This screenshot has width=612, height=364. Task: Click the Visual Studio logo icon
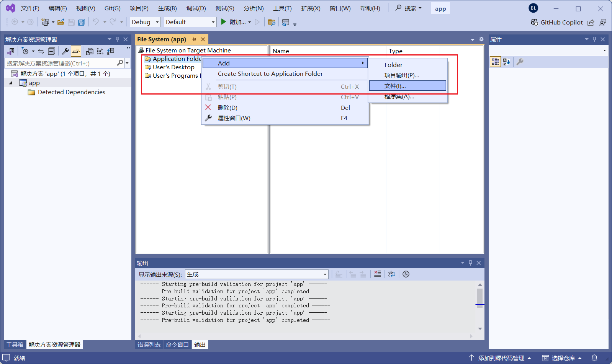(10, 8)
